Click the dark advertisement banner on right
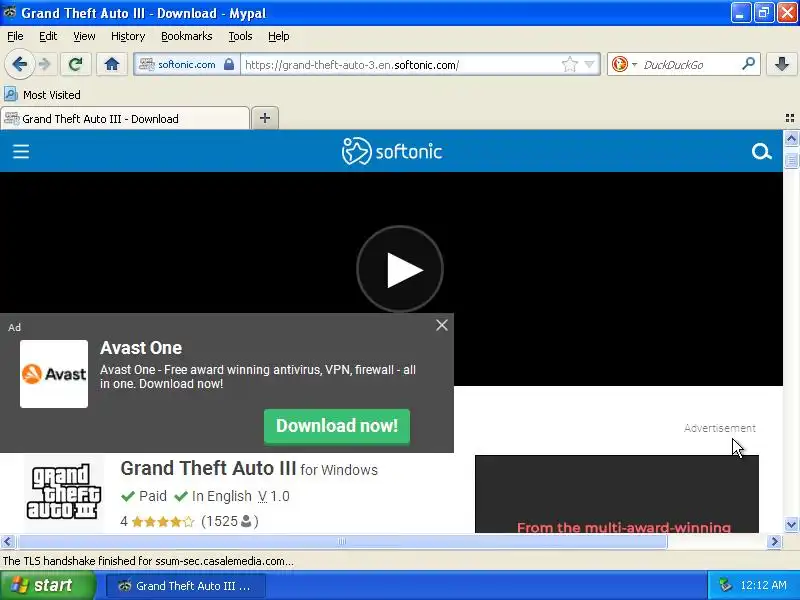The image size is (800, 600). coord(617,494)
